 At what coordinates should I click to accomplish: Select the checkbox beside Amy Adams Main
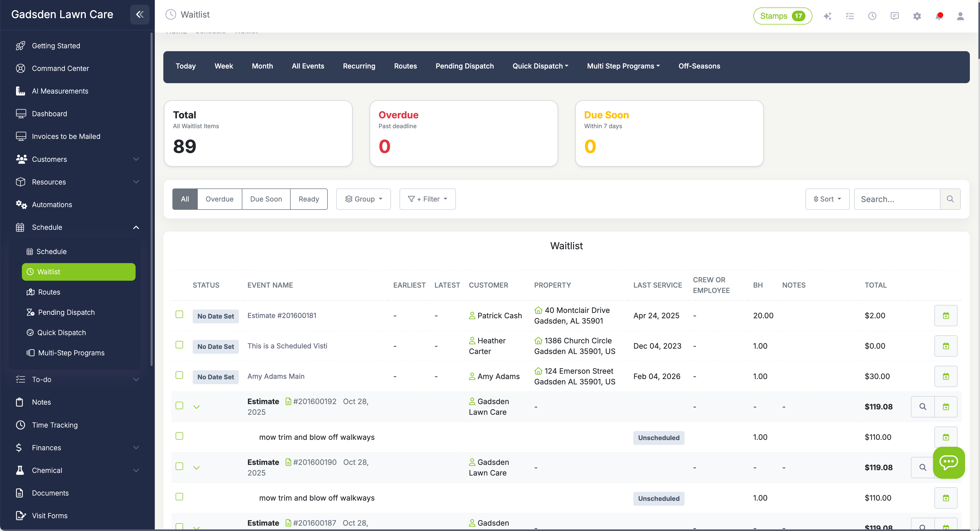pyautogui.click(x=179, y=375)
